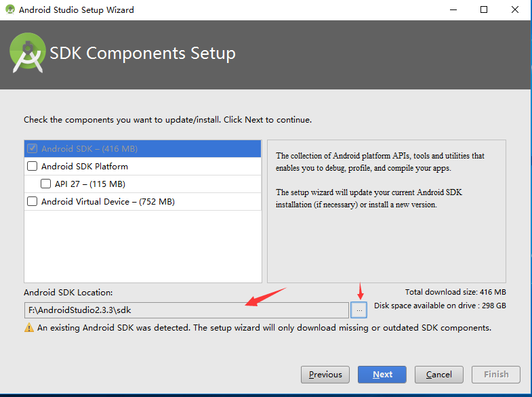The width and height of the screenshot is (532, 397).
Task: Close the Android Studio Setup Wizard
Action: click(515, 9)
